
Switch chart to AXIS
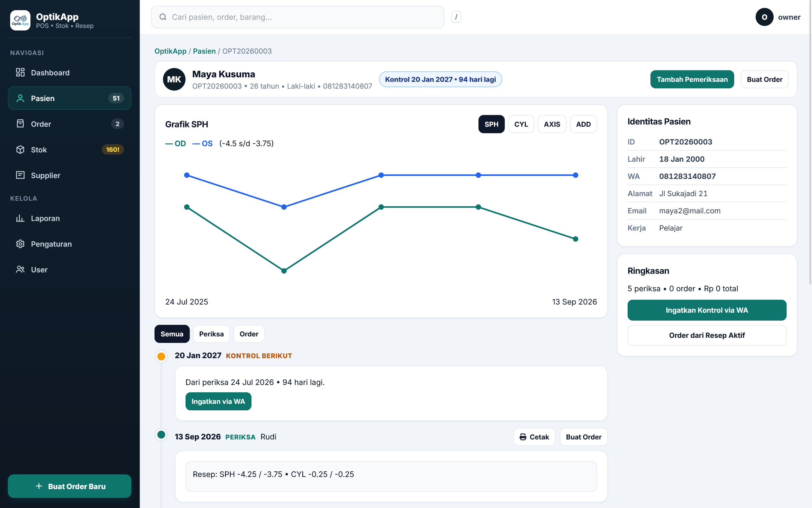(x=551, y=124)
